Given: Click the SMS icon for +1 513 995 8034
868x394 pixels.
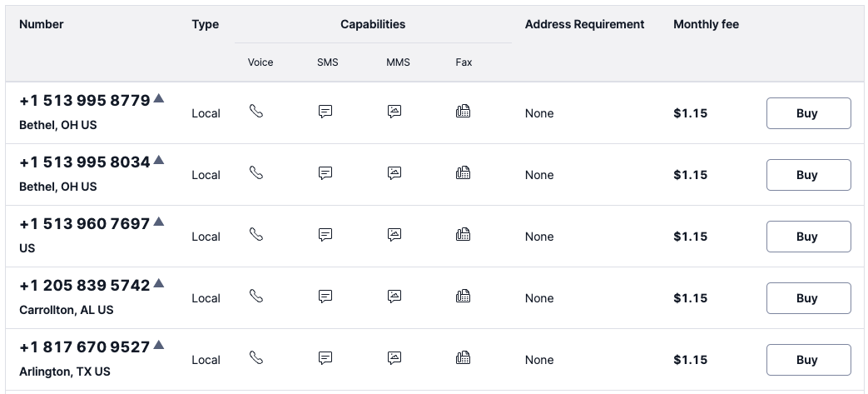Looking at the screenshot, I should [325, 173].
